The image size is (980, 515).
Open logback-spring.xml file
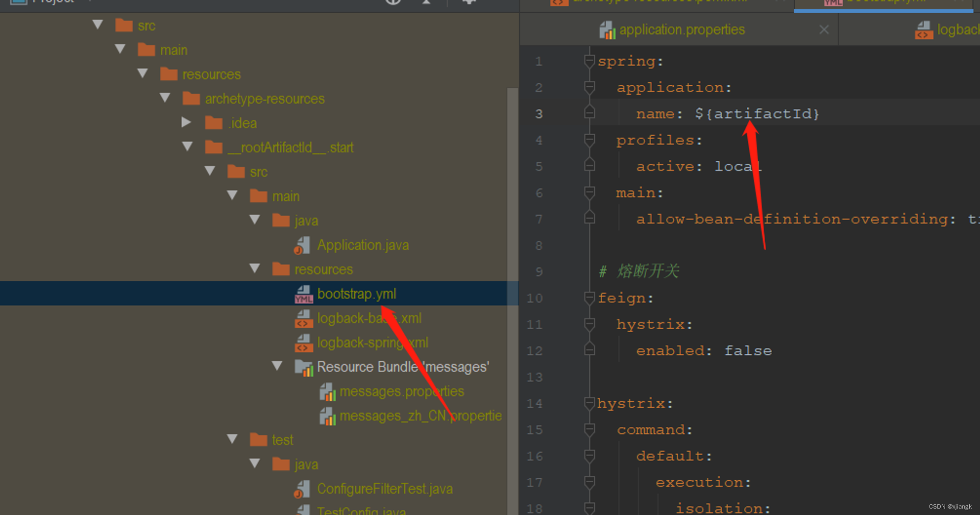[372, 343]
